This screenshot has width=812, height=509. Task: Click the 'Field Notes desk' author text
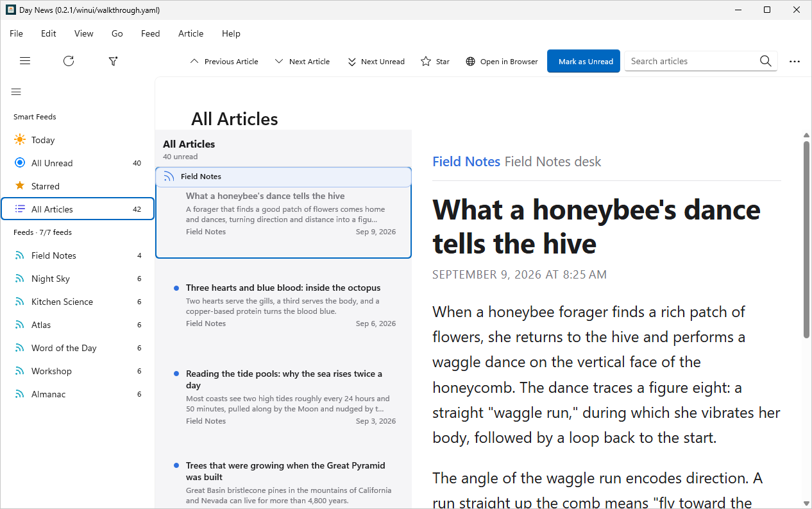point(553,162)
